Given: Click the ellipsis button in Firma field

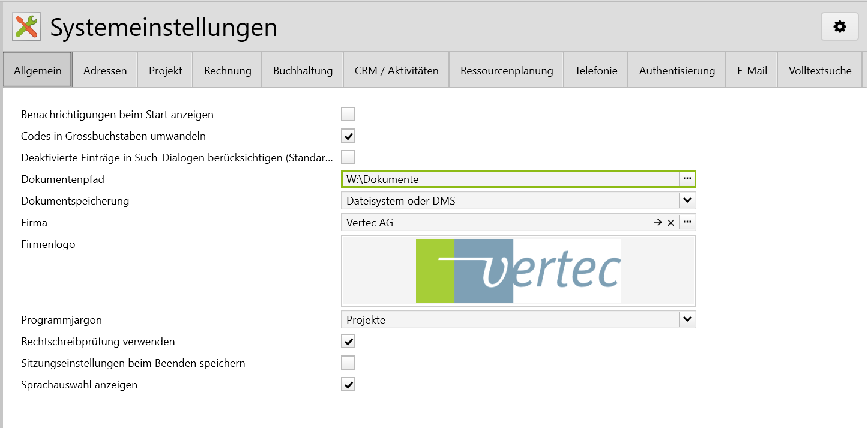Looking at the screenshot, I should [687, 222].
